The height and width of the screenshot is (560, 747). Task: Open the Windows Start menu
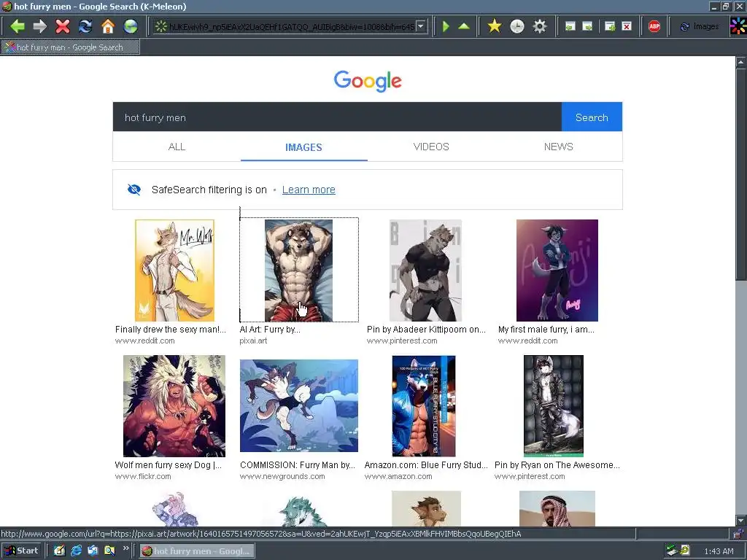click(21, 551)
